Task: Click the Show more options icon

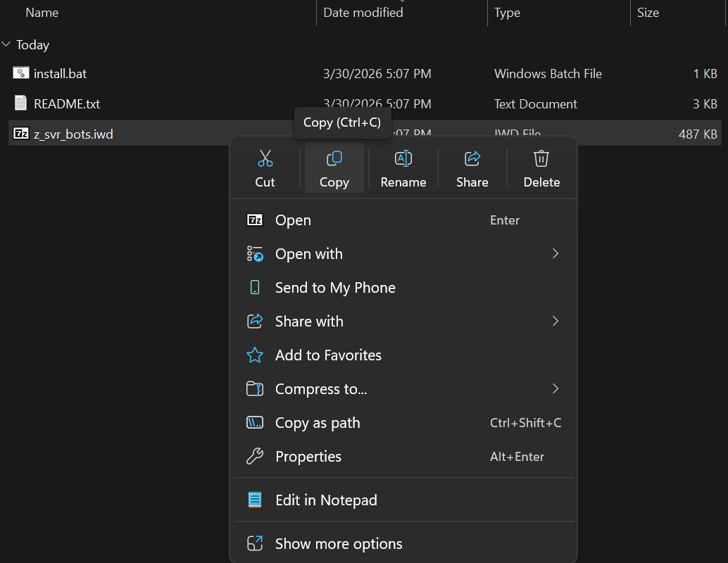Action: [x=254, y=543]
